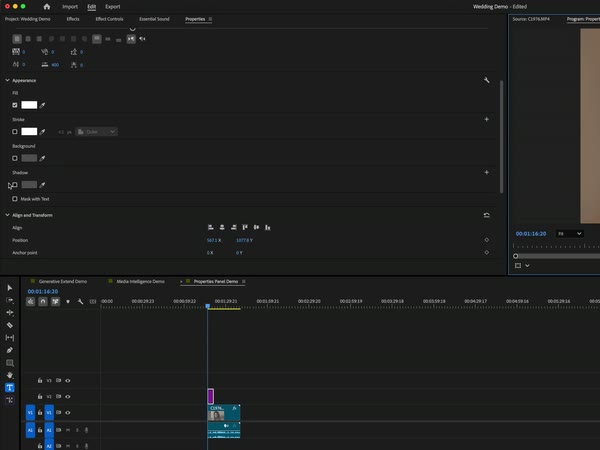The image size is (600, 450).
Task: Select the Ripple Edit tool
Action: [10, 313]
